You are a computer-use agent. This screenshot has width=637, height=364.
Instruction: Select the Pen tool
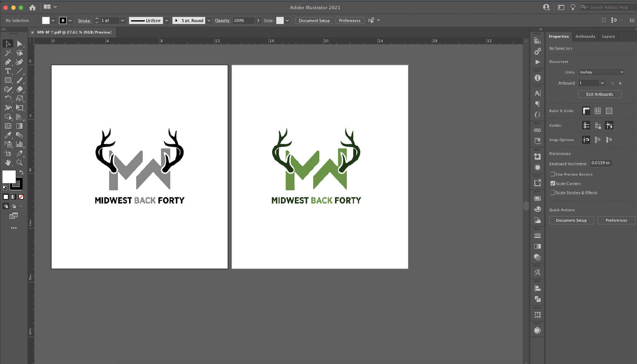[x=8, y=62]
